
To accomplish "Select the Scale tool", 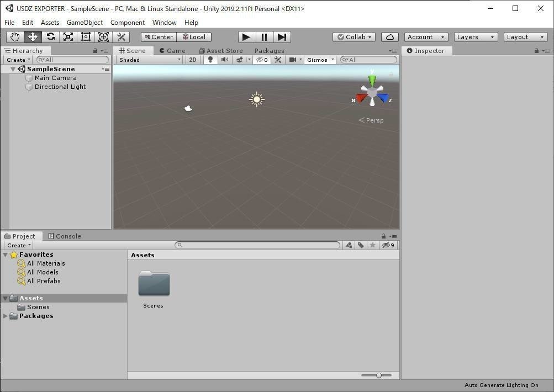I will [x=68, y=37].
